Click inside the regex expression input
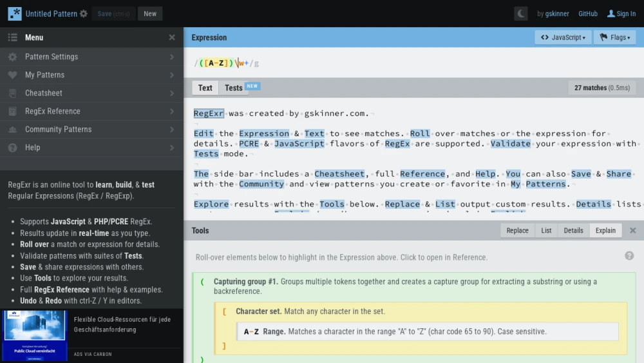This screenshot has height=363, width=644. [x=413, y=63]
